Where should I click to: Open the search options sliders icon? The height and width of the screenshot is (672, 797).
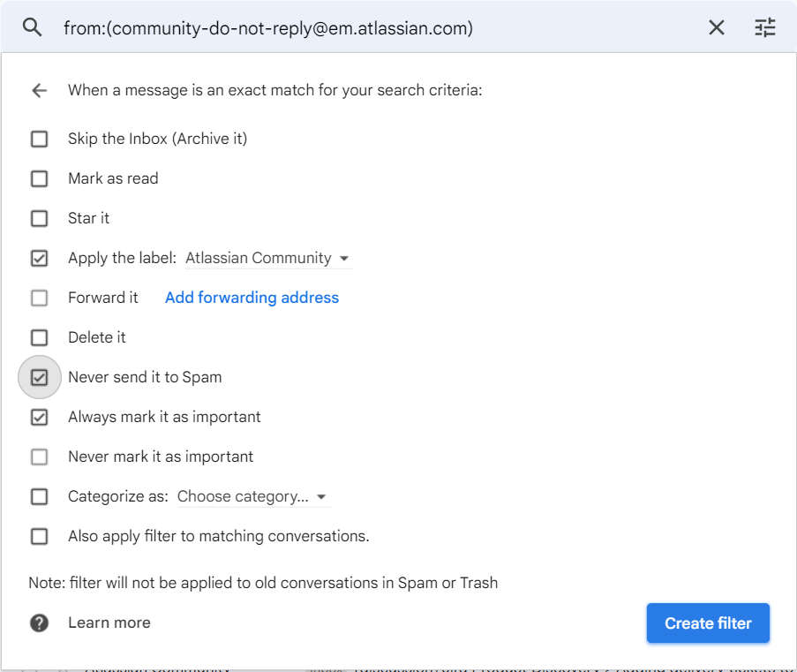point(764,27)
